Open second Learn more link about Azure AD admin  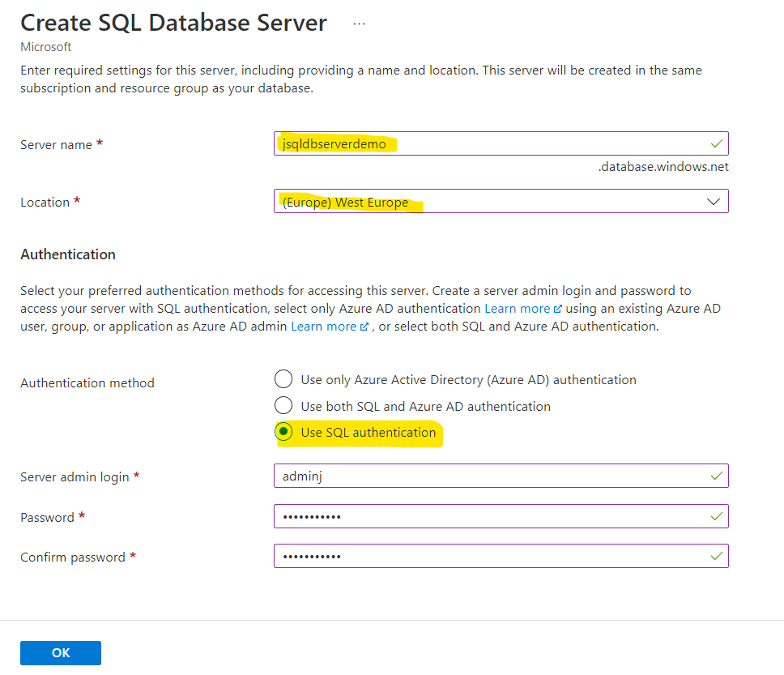tap(323, 327)
